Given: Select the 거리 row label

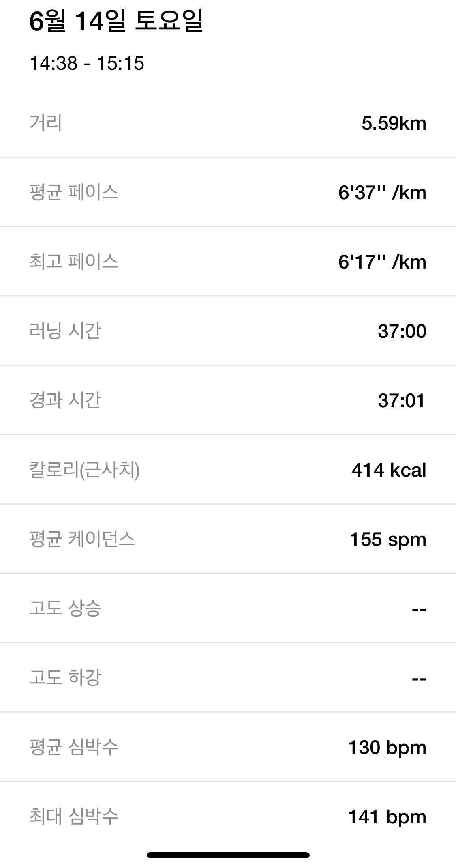Looking at the screenshot, I should [x=45, y=122].
